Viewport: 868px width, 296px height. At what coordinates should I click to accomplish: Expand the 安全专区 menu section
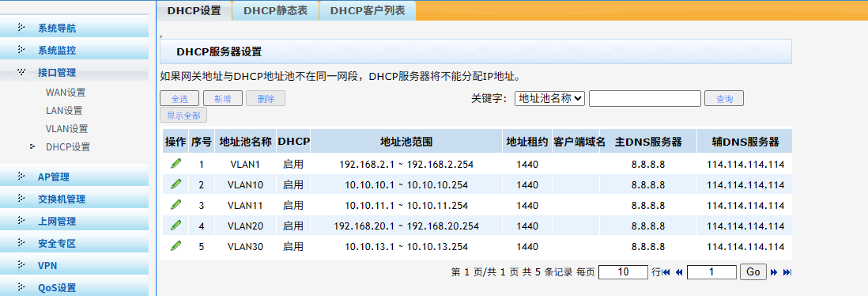click(x=74, y=243)
